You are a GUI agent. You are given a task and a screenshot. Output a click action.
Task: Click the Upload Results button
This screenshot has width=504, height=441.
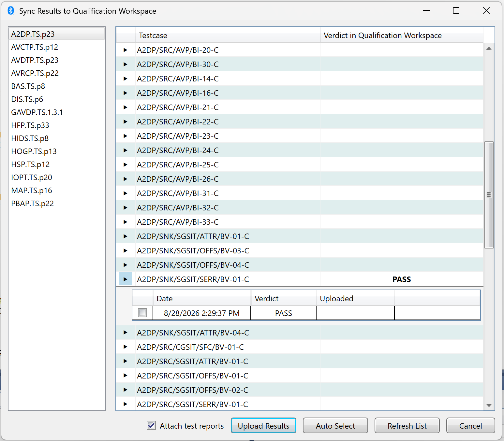pyautogui.click(x=263, y=426)
